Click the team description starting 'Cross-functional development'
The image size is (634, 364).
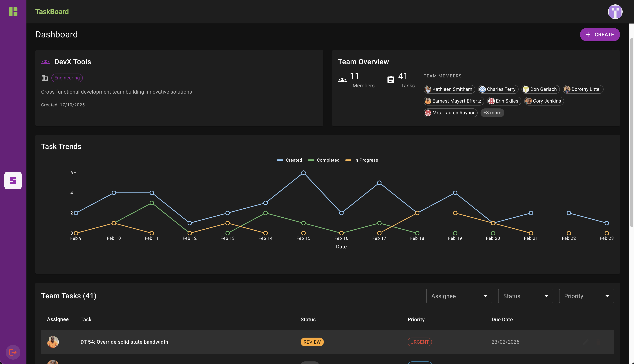[x=117, y=92]
